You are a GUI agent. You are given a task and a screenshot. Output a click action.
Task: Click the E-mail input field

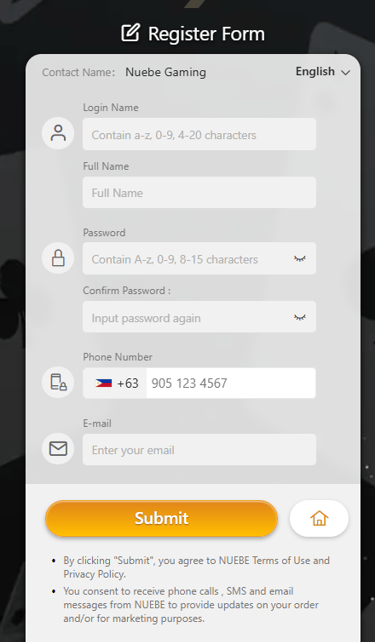coord(199,450)
